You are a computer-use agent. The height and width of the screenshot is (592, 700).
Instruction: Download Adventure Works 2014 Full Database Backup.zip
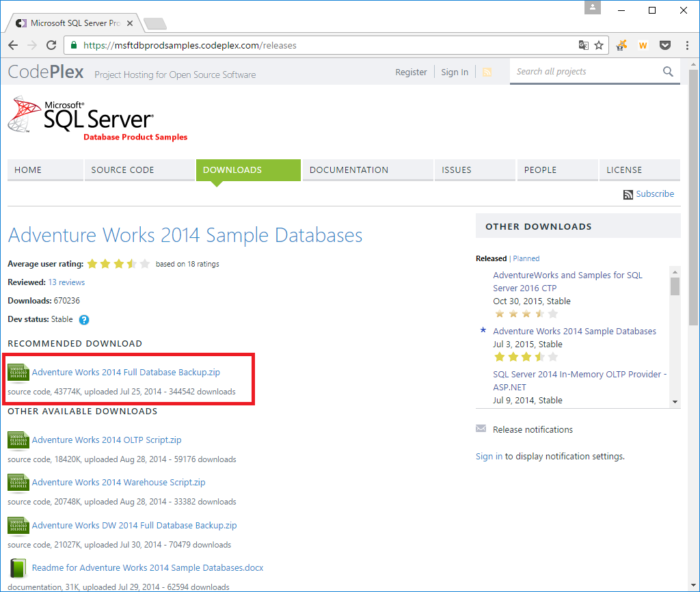point(126,373)
